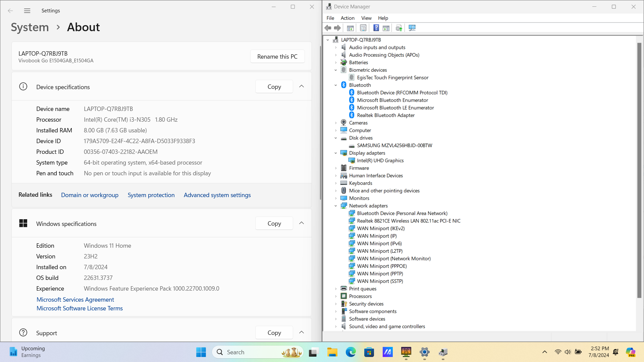
Task: Open MyASUS app from the taskbar
Action: tap(387, 352)
